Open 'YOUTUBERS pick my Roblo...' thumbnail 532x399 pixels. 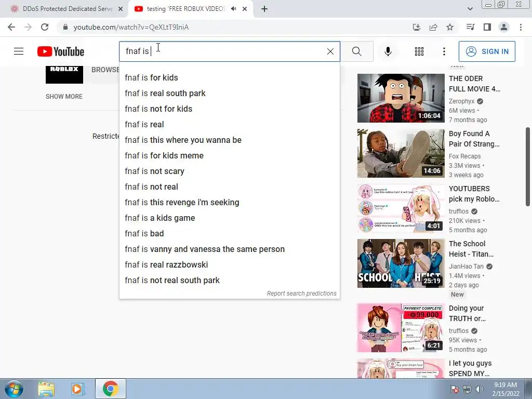401,208
